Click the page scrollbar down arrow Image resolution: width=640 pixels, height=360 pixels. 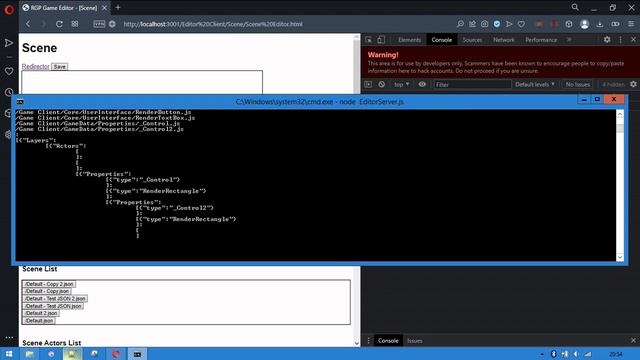(357, 343)
